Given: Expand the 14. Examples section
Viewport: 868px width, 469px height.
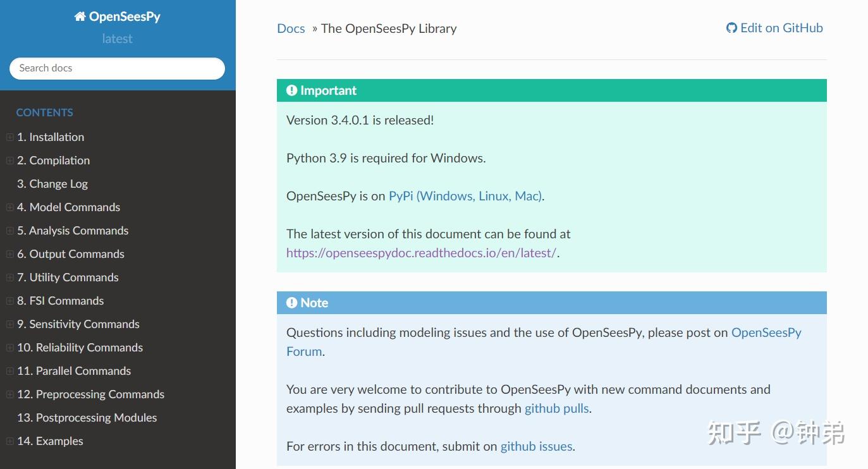Looking at the screenshot, I should [x=9, y=441].
